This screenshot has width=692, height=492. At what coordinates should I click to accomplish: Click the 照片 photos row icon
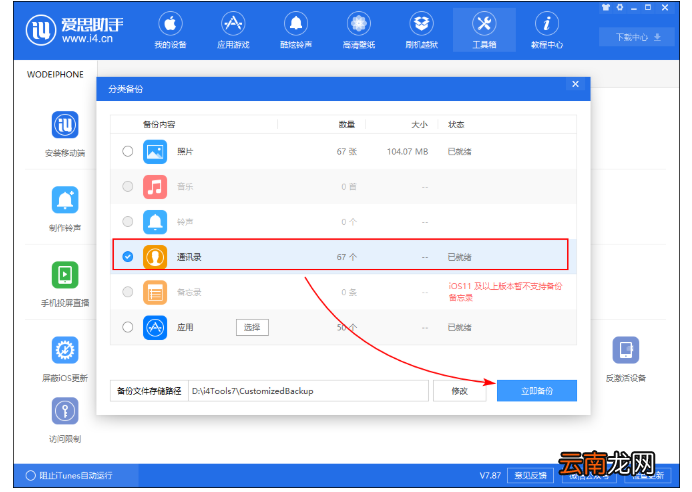(155, 151)
